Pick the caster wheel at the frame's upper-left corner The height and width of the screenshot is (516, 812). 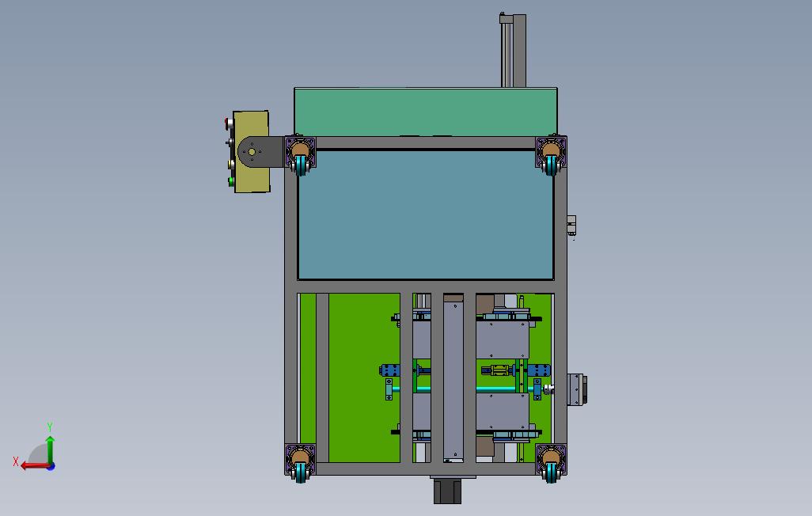point(301,165)
